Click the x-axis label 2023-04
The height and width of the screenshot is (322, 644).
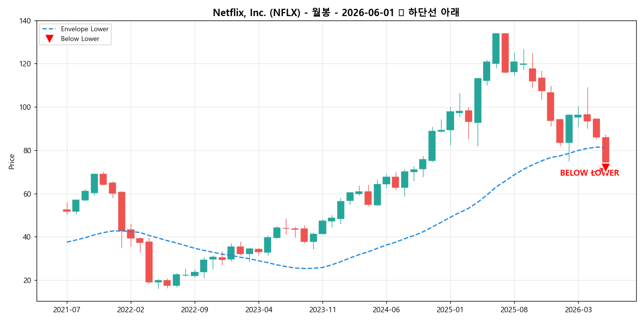tap(259, 309)
